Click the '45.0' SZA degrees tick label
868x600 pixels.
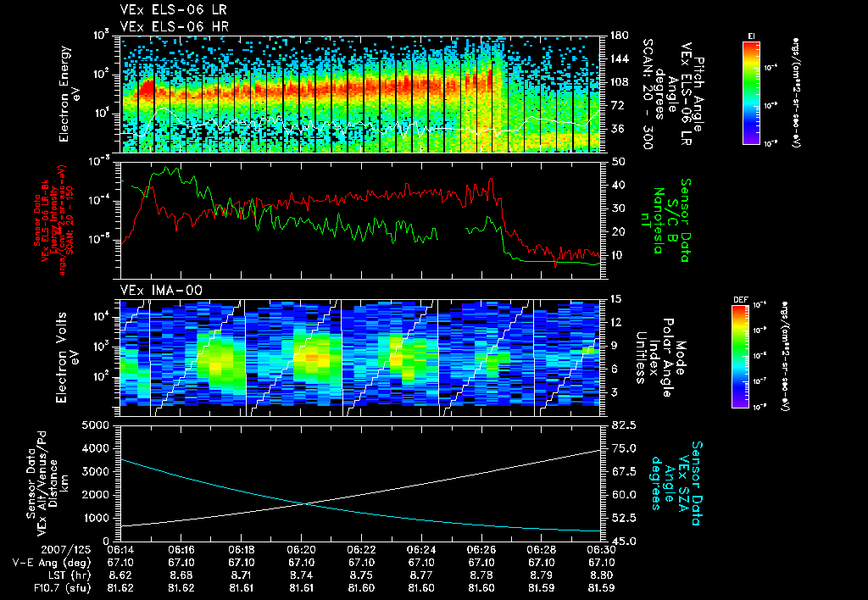[x=623, y=542]
